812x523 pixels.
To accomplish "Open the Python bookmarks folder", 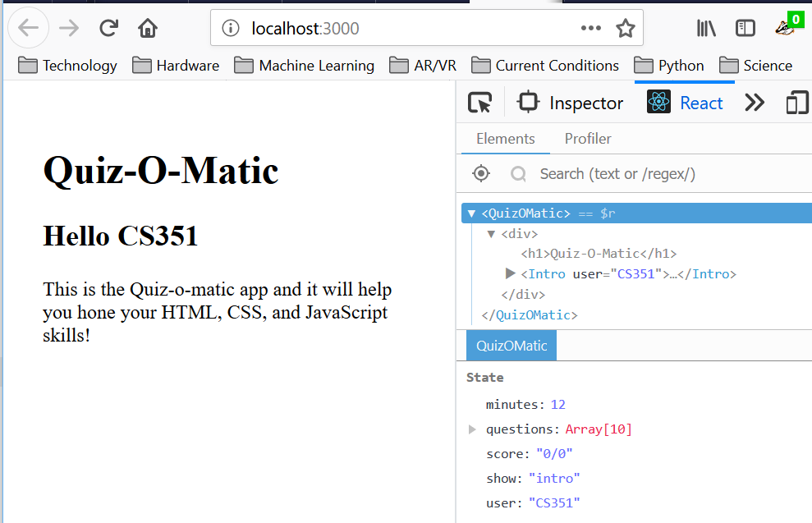I will coord(671,66).
